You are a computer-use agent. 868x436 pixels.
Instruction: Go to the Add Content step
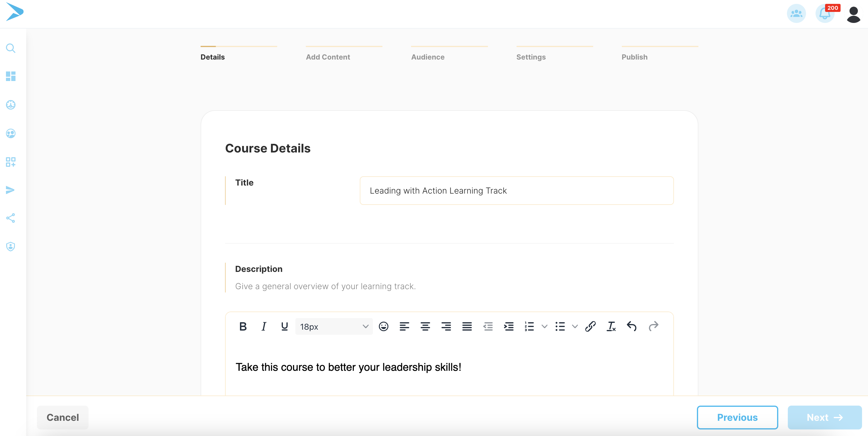click(328, 57)
